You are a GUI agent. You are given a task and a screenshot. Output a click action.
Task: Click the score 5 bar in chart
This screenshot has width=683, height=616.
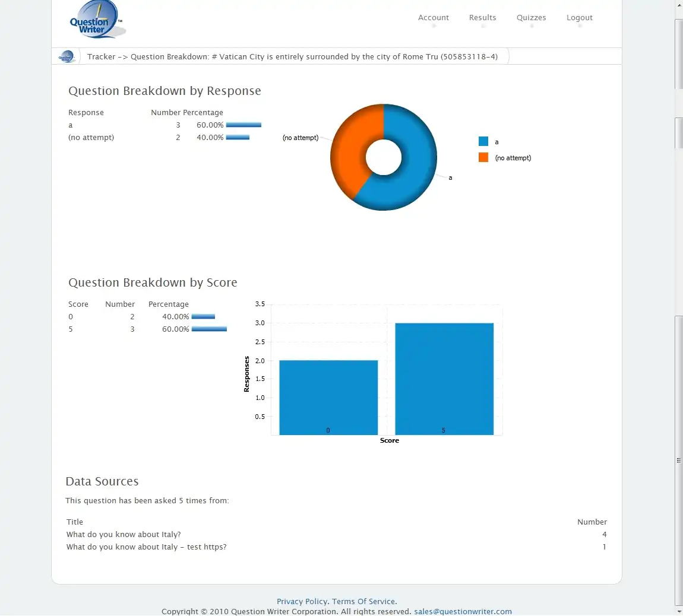click(444, 379)
